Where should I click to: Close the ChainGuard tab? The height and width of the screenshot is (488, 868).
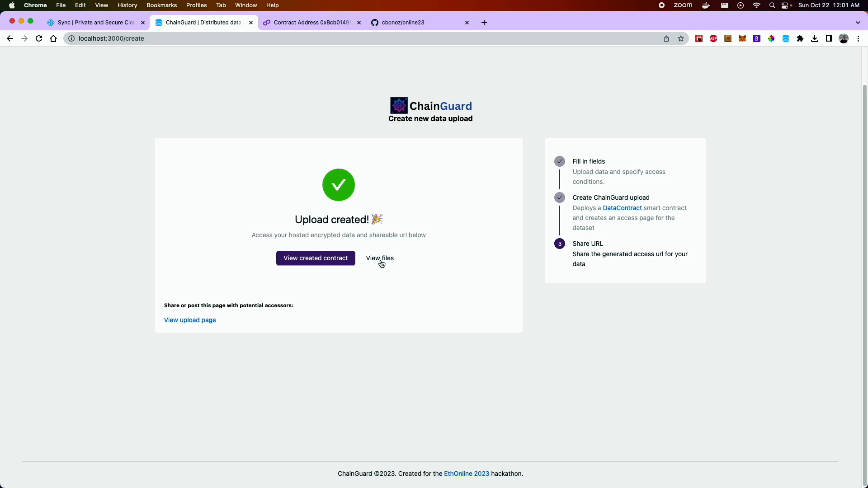251,23
